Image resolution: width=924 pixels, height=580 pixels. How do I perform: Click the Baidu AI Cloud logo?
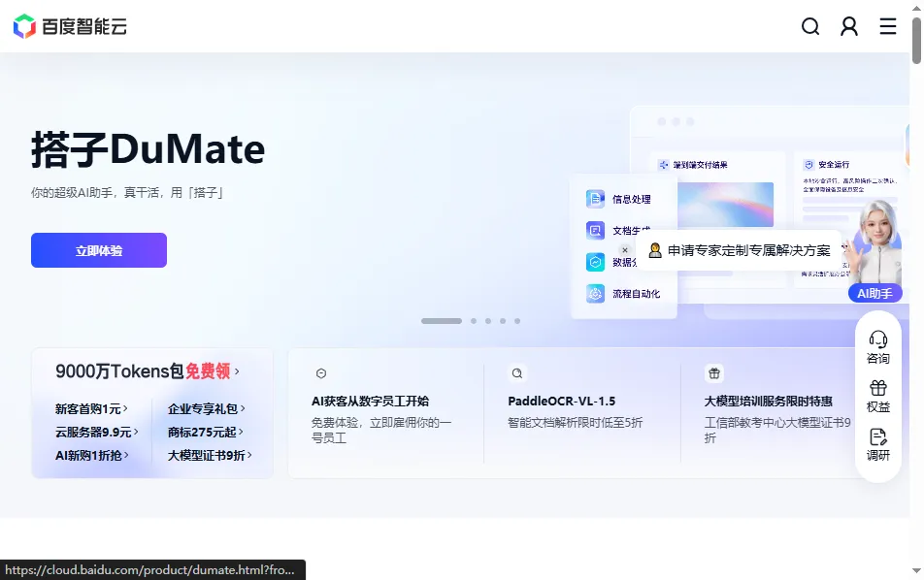[70, 26]
